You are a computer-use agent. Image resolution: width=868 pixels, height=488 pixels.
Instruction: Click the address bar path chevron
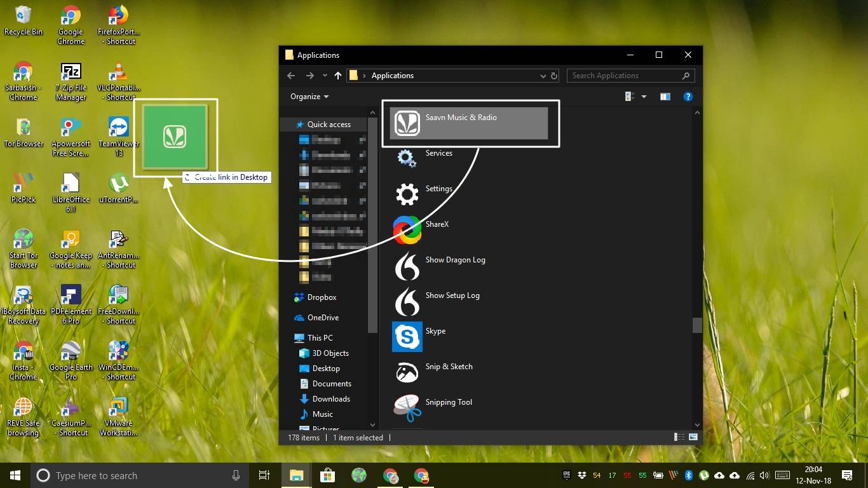[365, 76]
